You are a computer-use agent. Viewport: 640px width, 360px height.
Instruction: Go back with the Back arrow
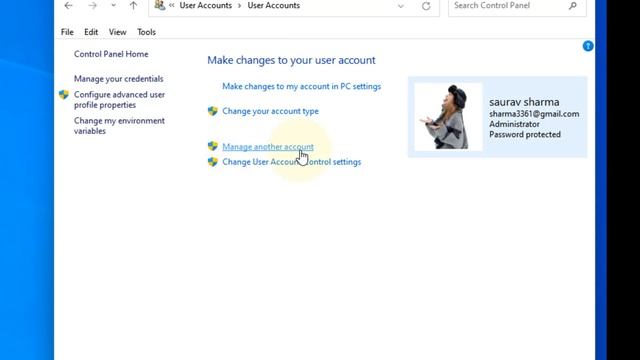coord(69,6)
